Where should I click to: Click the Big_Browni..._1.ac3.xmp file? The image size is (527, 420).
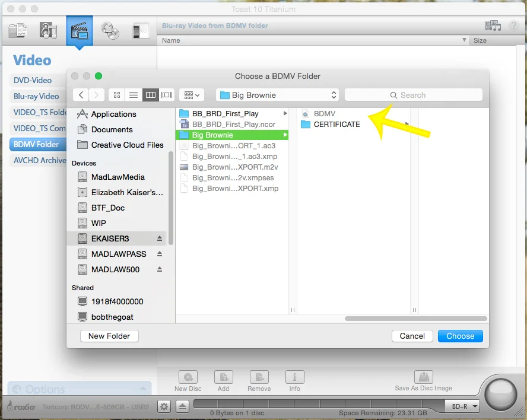coord(234,157)
